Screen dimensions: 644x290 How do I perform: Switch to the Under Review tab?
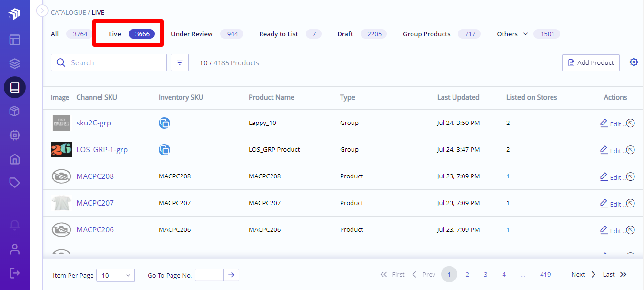[x=192, y=34]
